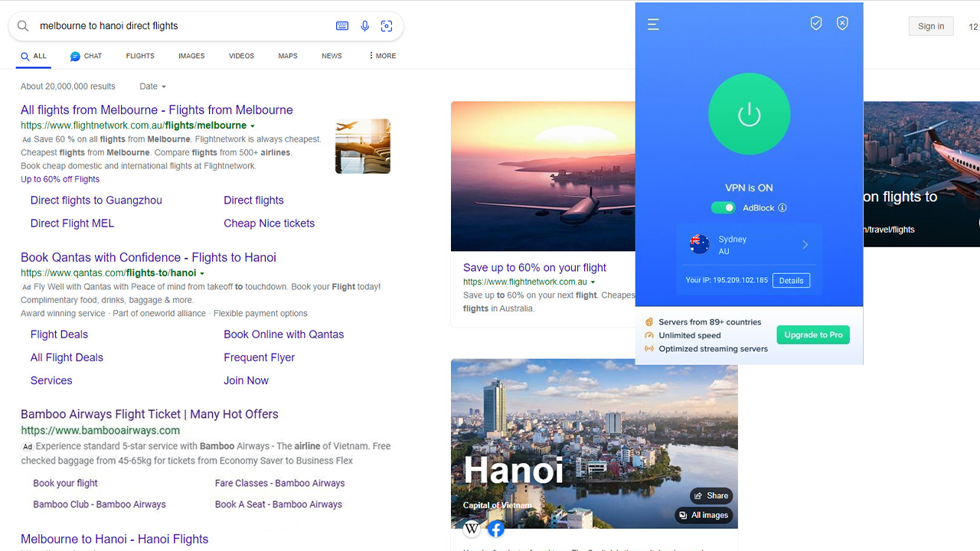Click the Ad badge on the Bamboo Airways result

coord(28,446)
